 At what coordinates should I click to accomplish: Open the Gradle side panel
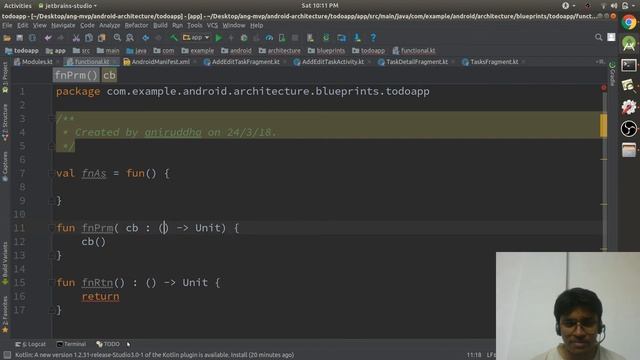coord(612,73)
